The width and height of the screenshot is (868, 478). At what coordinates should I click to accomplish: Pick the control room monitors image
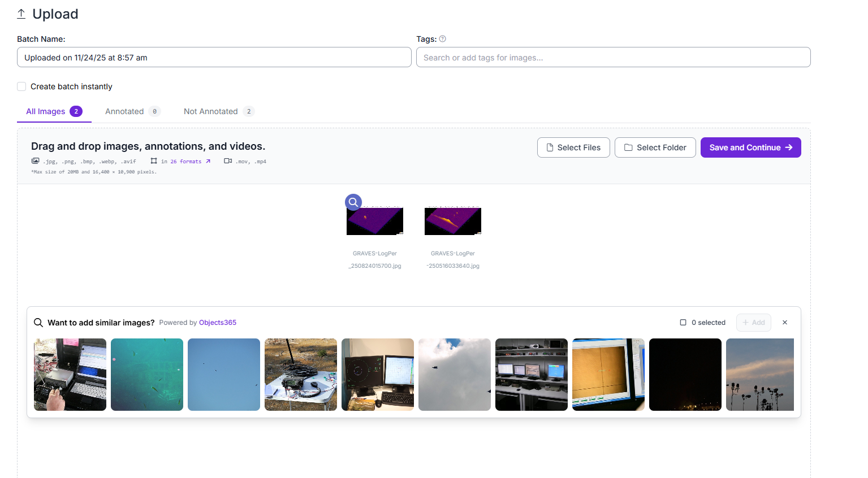pyautogui.click(x=532, y=375)
